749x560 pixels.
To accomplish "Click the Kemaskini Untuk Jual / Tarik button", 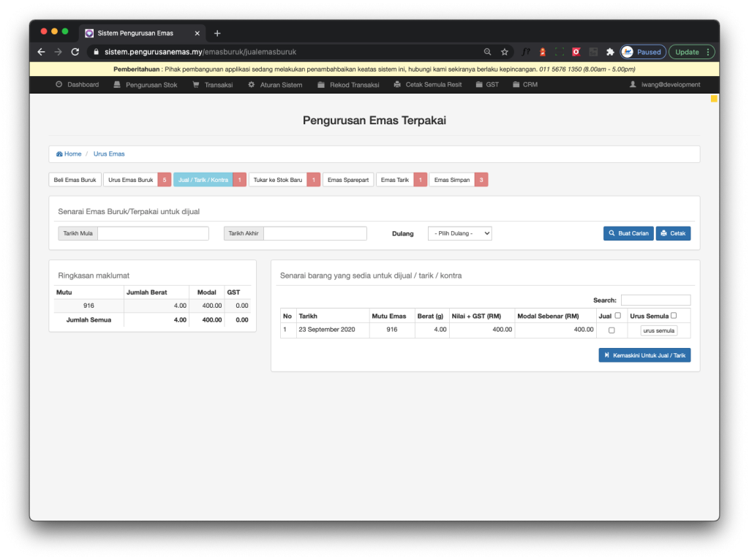I will [x=644, y=355].
